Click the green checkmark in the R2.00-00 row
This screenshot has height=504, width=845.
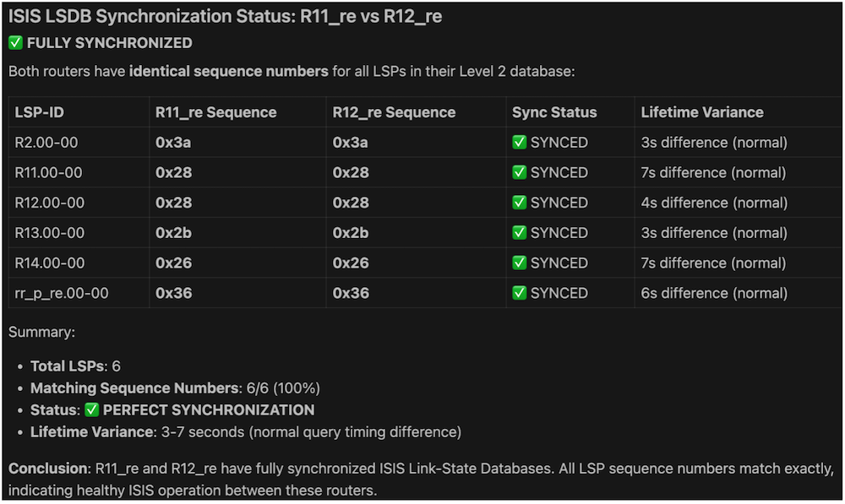pos(520,143)
